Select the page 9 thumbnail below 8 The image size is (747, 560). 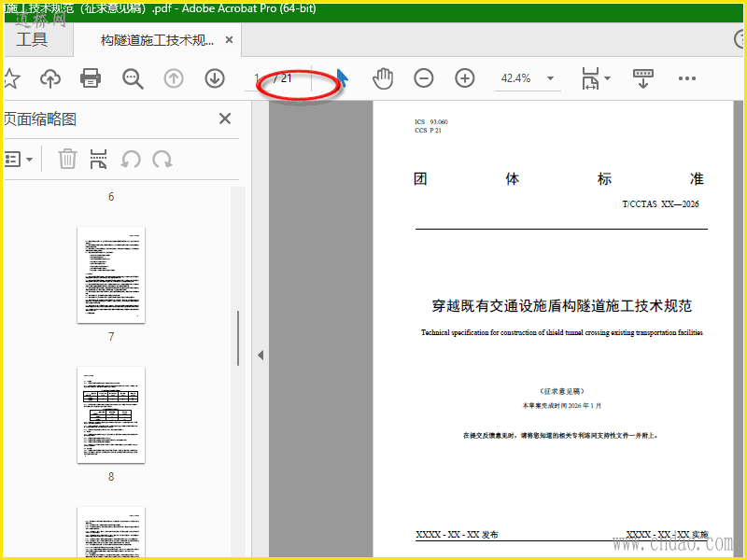111,532
